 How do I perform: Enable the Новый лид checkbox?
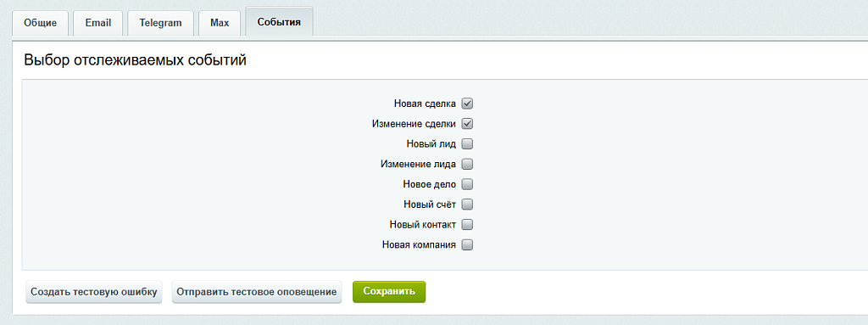point(467,144)
